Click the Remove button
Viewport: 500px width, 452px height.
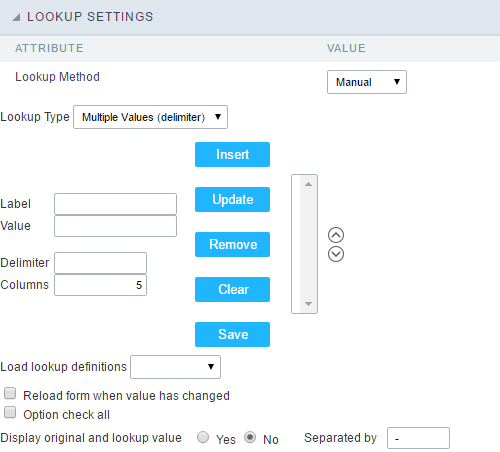point(232,244)
